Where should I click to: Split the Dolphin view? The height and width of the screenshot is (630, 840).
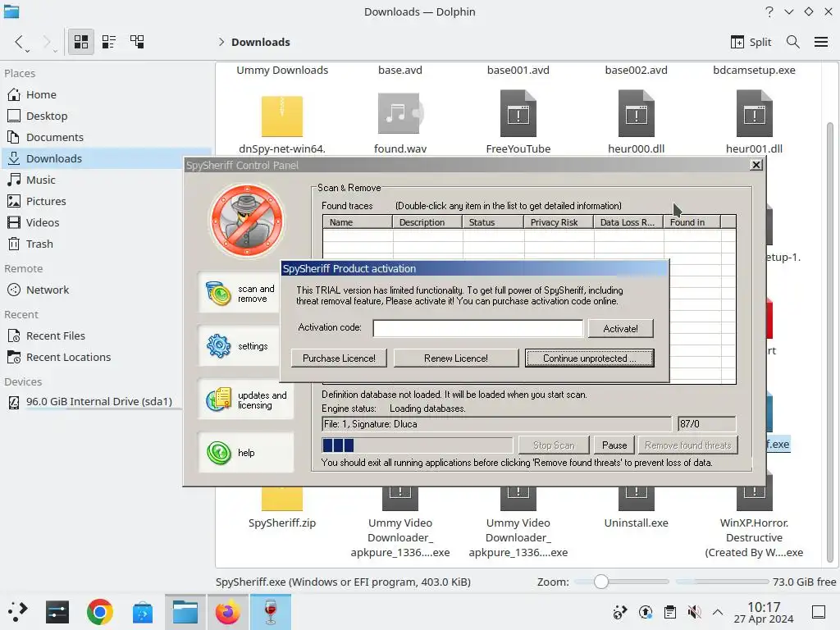(x=751, y=42)
